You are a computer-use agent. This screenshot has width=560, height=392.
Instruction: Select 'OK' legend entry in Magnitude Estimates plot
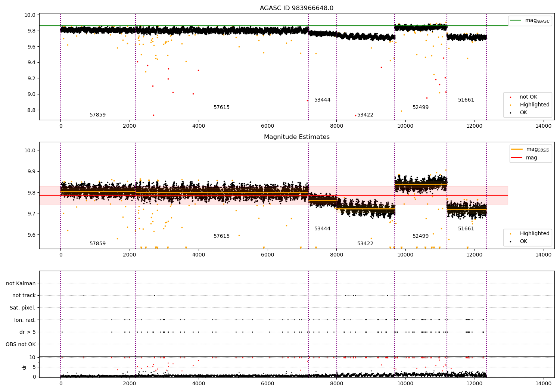point(523,242)
